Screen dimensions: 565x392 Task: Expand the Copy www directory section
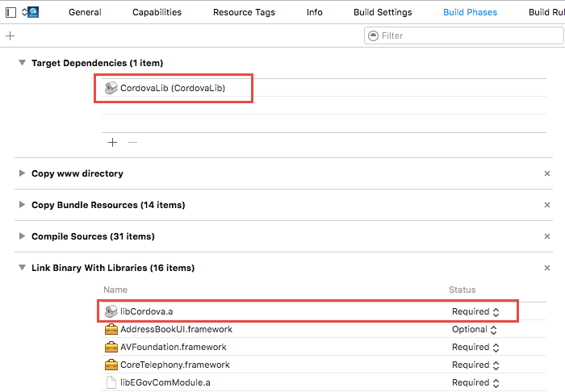coord(22,173)
